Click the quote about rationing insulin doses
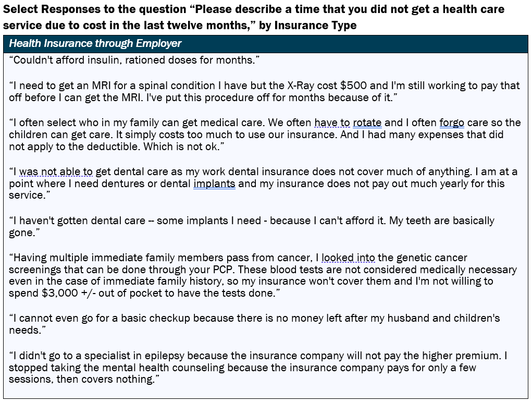The height and width of the screenshot is (402, 532). coord(134,60)
